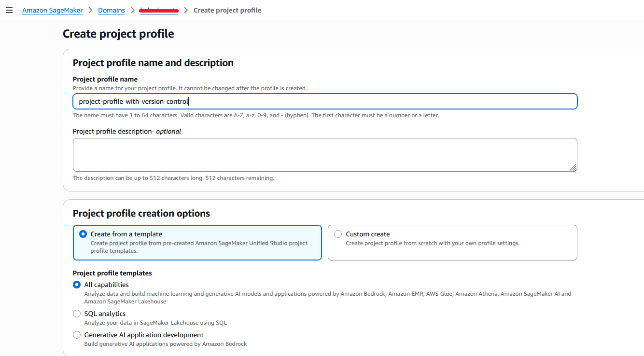Grab the description textarea resize handle
This screenshot has height=356, width=644.
(573, 167)
